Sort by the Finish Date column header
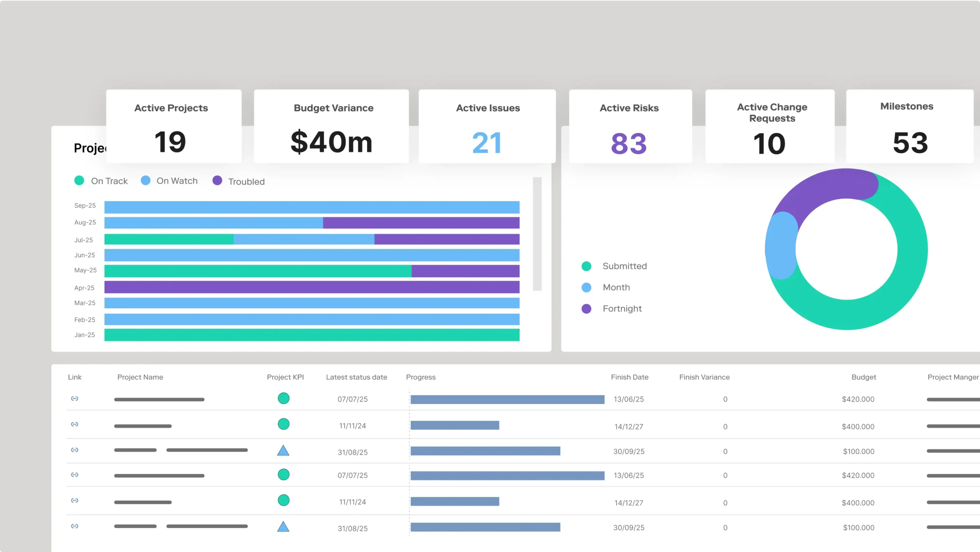The image size is (980, 552). tap(629, 377)
